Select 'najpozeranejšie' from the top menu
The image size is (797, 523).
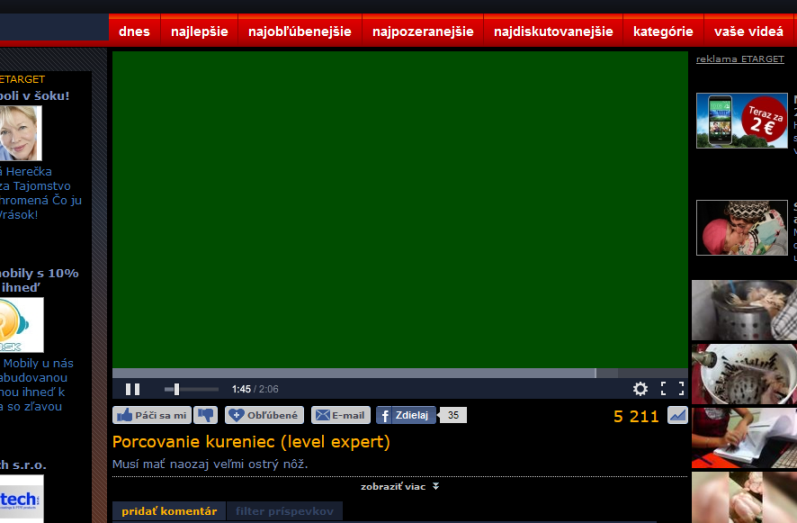(x=422, y=31)
